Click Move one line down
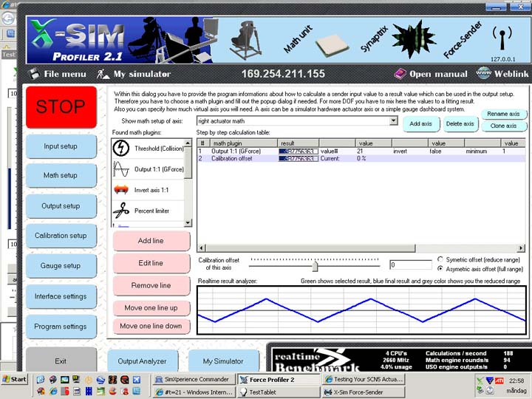 click(151, 326)
